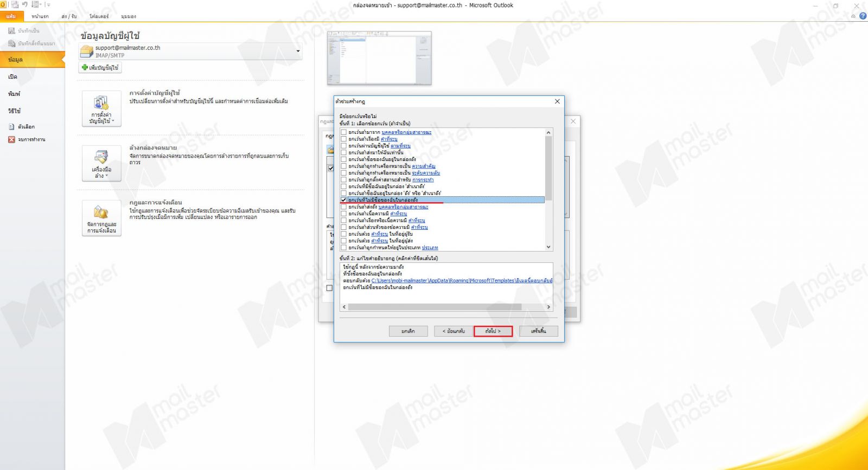
Task: Check 'ยกเว้นถ้ามาจาก บุคคลหรือกลุ่มสาธารณะ' exception
Action: coord(343,132)
